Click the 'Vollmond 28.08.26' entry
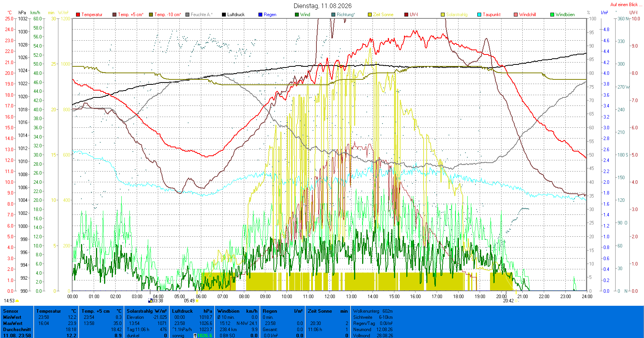 373,336
